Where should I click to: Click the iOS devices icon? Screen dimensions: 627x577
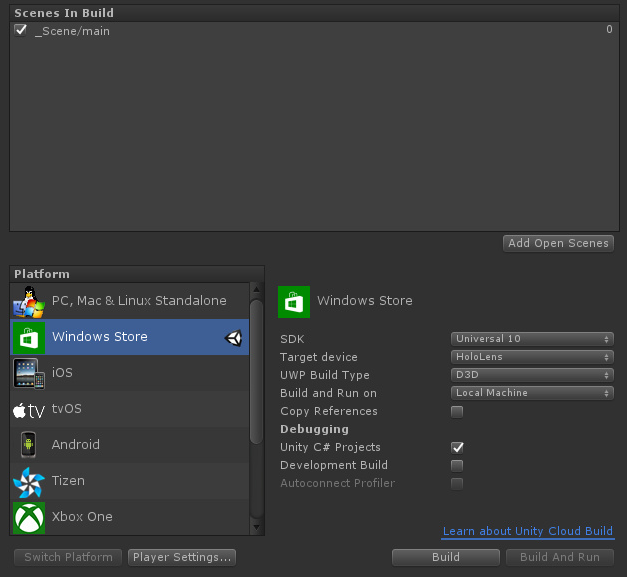[29, 373]
